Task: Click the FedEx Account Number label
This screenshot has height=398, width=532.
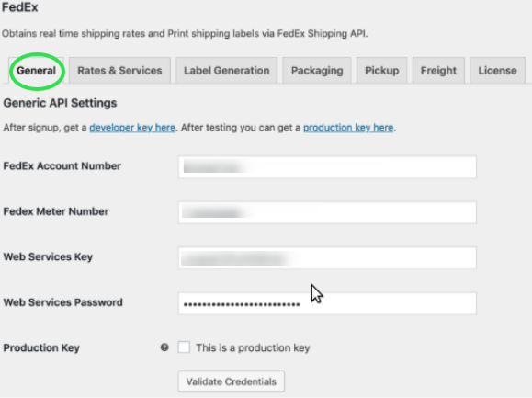Action: (x=62, y=166)
